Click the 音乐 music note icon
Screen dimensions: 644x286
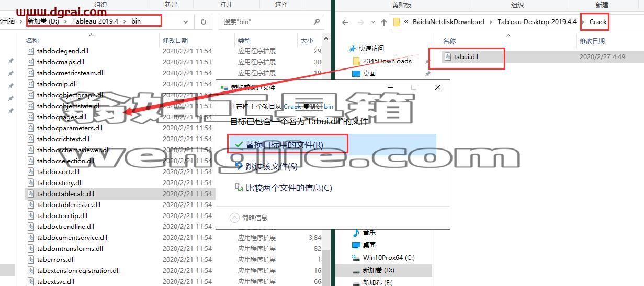356,232
